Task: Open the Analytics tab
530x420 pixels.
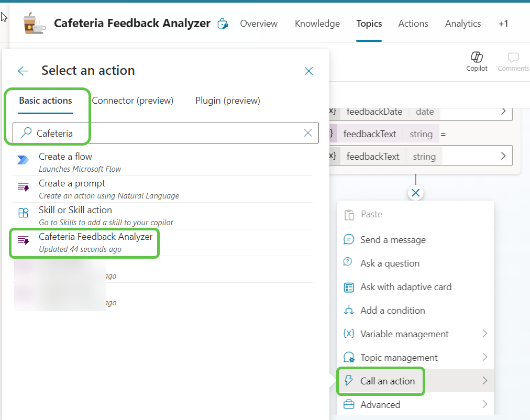Action: [x=462, y=24]
